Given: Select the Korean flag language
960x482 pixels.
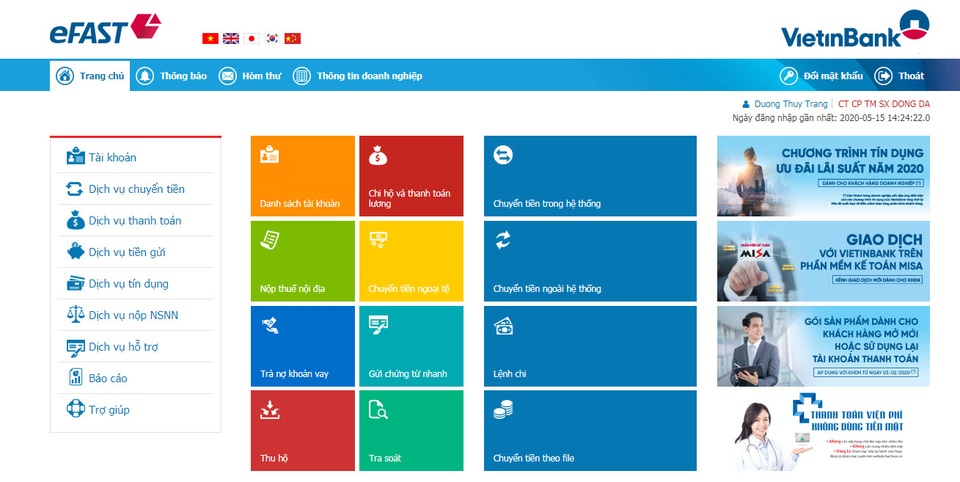Looking at the screenshot, I should (x=272, y=39).
